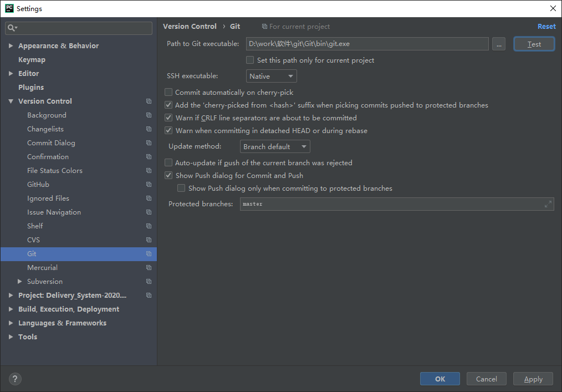Expand the Project Delivery_System section

pos(11,295)
